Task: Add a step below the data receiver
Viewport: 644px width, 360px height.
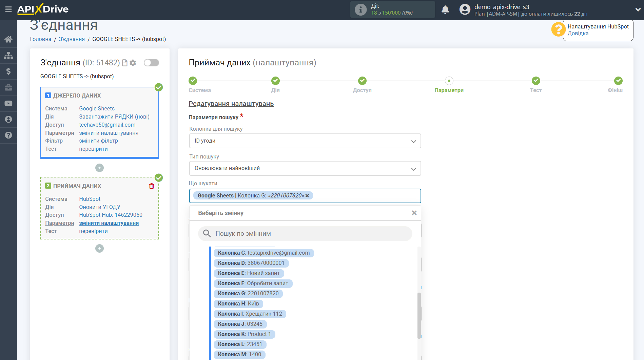Action: point(99,249)
